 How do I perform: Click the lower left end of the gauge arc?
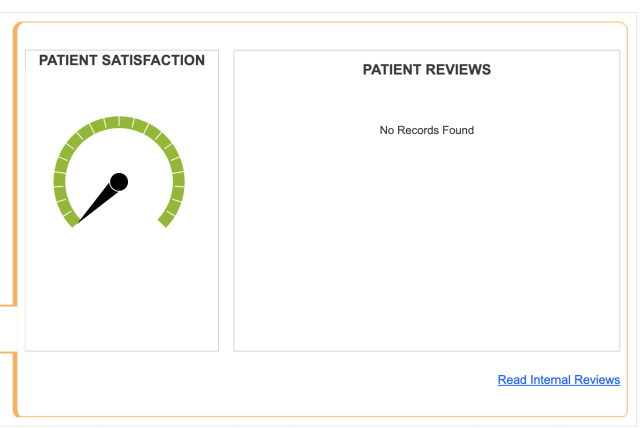69,222
